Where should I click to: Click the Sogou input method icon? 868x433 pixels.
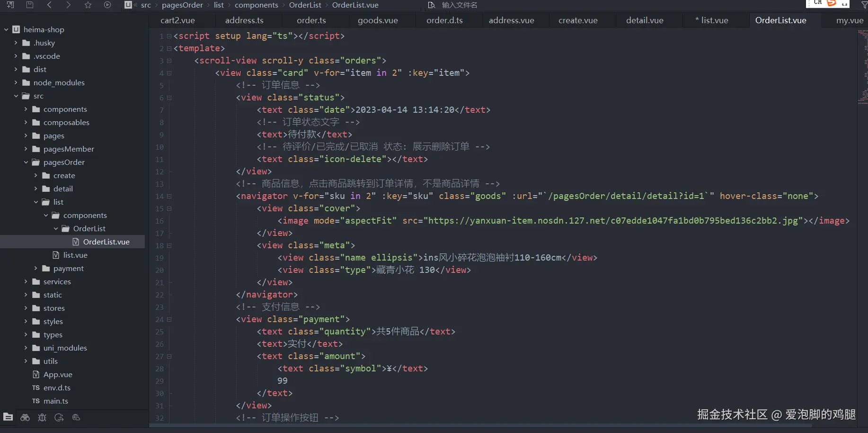(832, 3)
